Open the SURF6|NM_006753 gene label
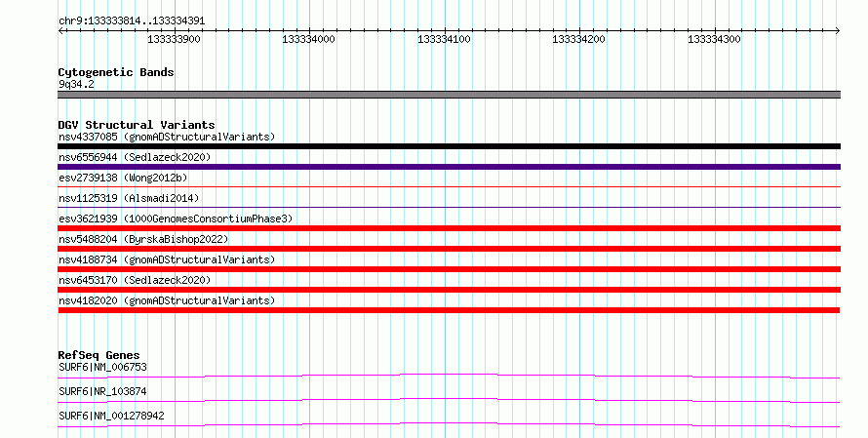868x438 pixels. point(103,367)
